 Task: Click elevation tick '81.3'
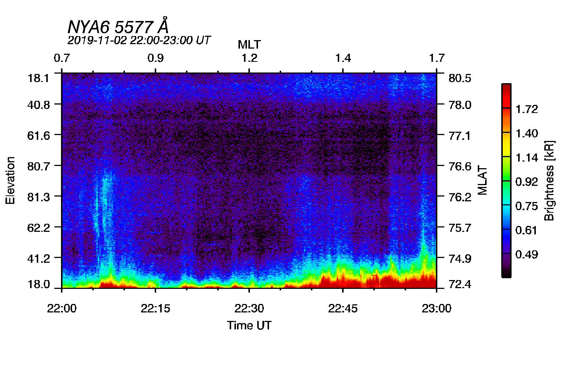[39, 197]
